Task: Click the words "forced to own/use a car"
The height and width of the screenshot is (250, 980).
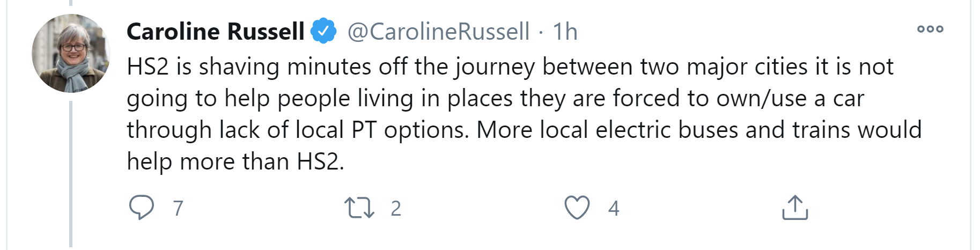Action: [738, 99]
